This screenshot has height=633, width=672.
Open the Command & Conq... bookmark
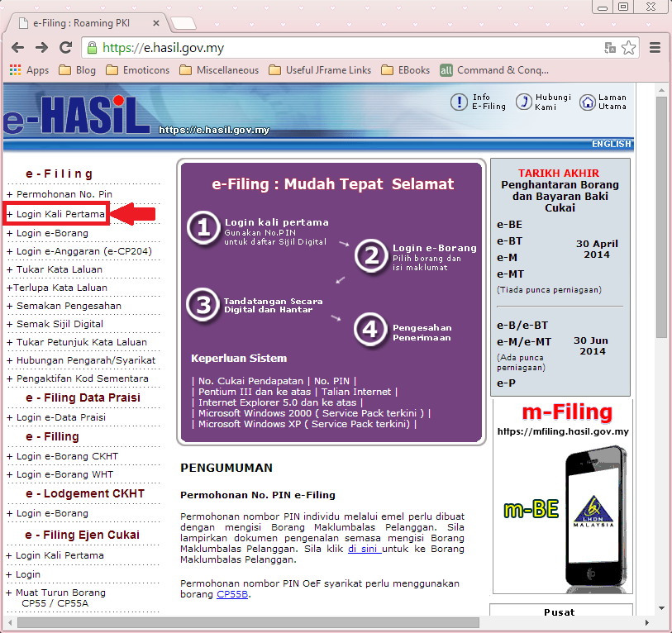pos(494,70)
